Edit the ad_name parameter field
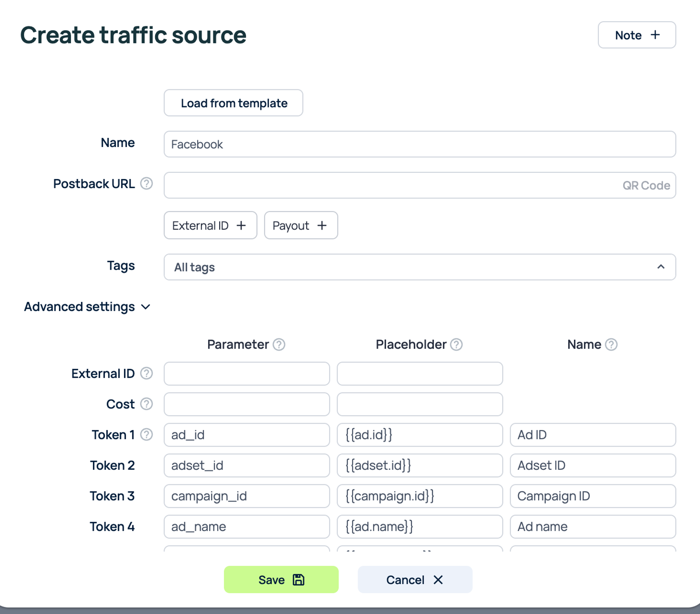The width and height of the screenshot is (700, 614). (247, 526)
